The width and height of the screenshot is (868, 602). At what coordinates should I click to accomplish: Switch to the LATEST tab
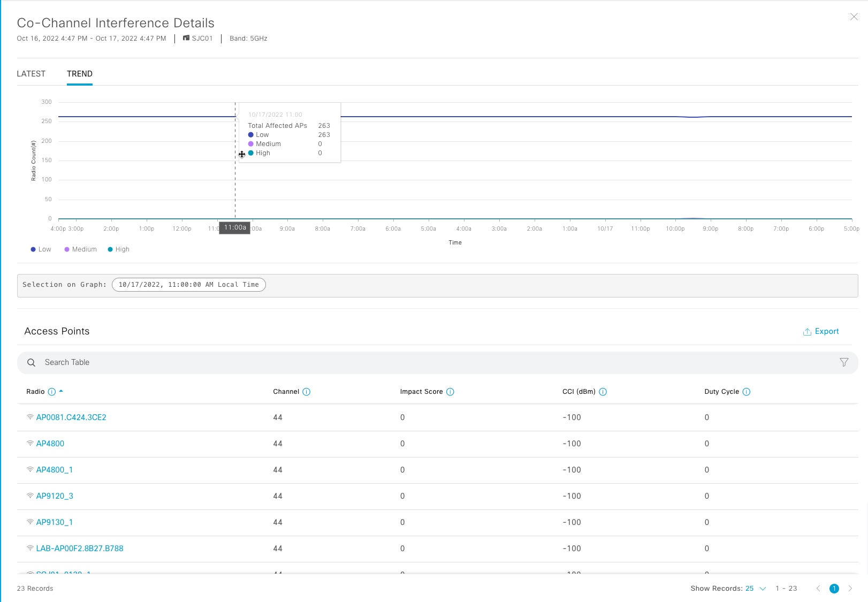pyautogui.click(x=31, y=73)
